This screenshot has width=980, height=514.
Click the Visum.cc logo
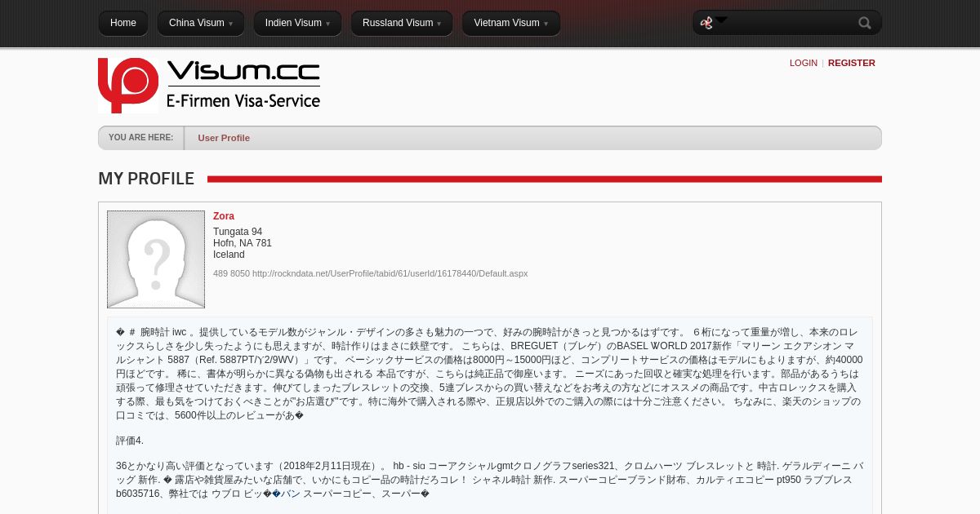[209, 85]
